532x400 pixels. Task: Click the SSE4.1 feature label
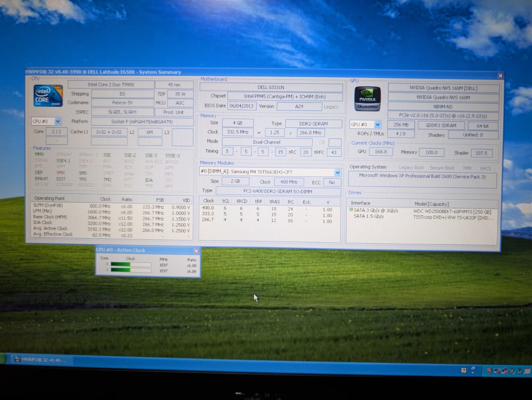point(63,161)
